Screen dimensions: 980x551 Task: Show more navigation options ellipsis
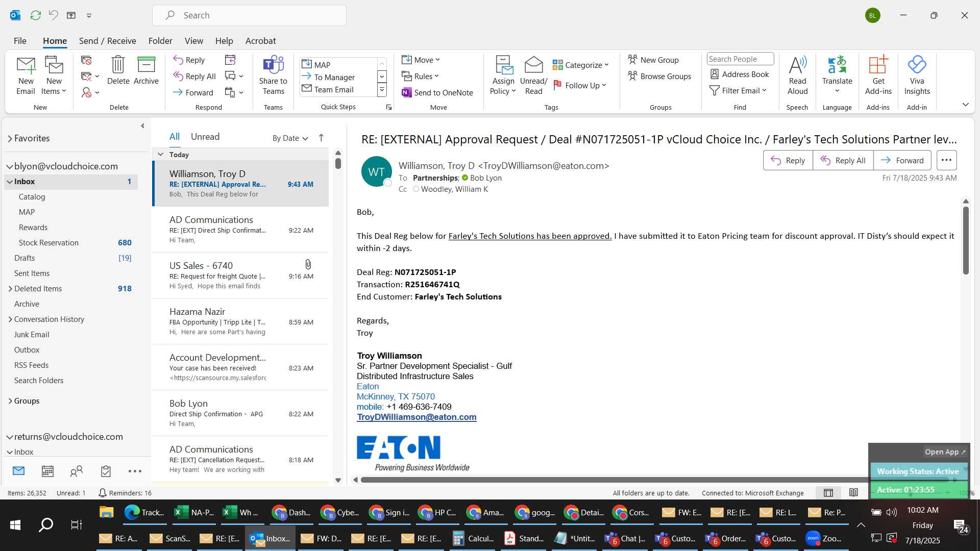pyautogui.click(x=135, y=471)
